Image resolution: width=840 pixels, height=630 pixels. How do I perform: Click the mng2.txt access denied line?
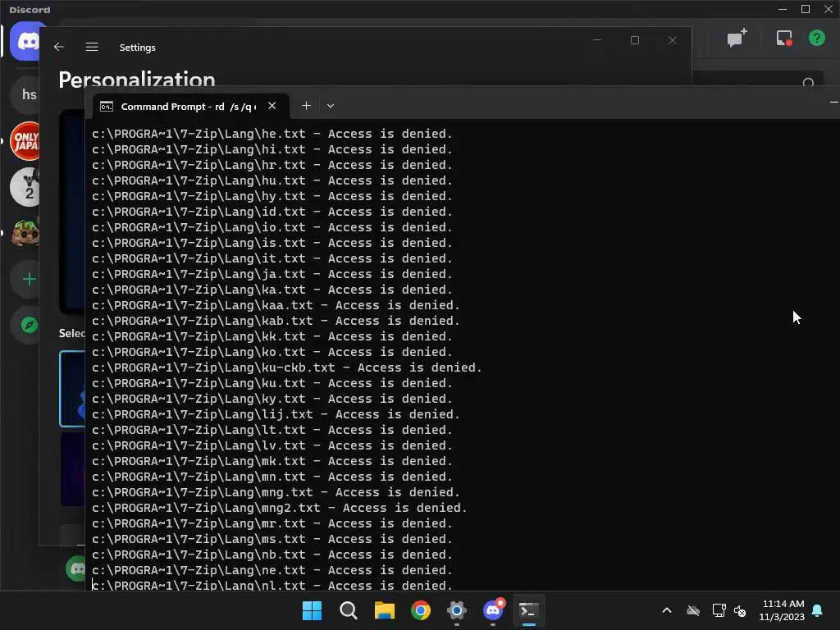pos(279,507)
